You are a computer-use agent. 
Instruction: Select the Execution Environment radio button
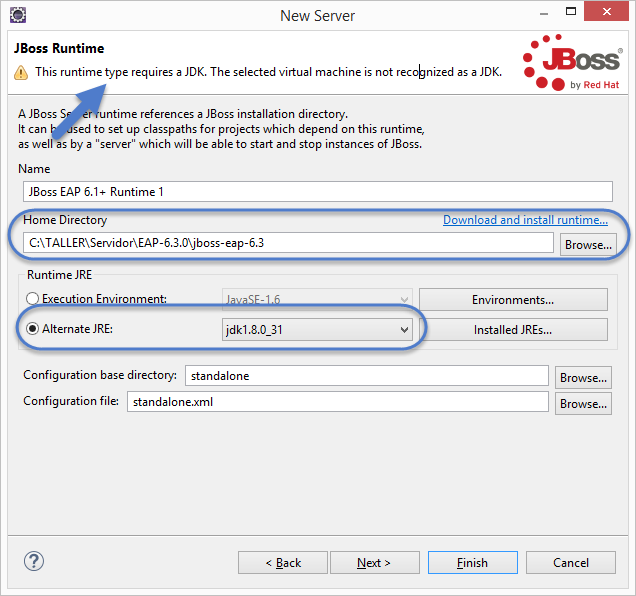32,299
